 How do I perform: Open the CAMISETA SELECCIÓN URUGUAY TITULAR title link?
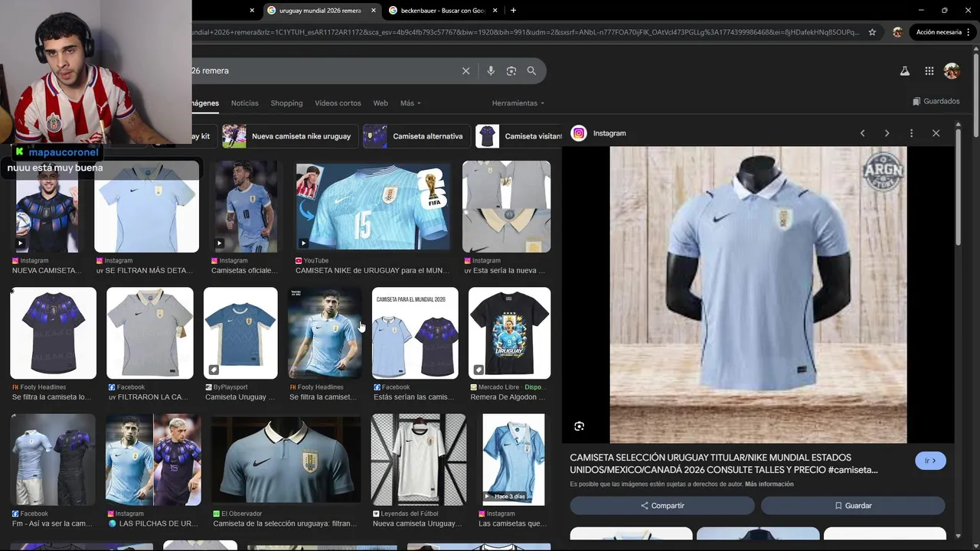click(x=724, y=464)
